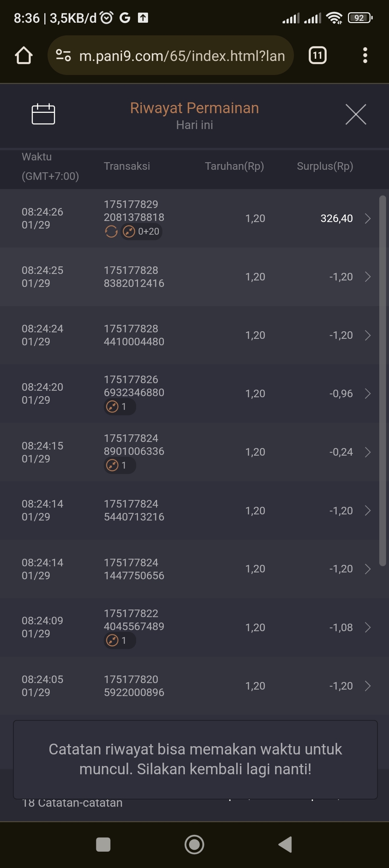The image size is (389, 868).
Task: Open the browser three-dot menu
Action: tap(365, 56)
